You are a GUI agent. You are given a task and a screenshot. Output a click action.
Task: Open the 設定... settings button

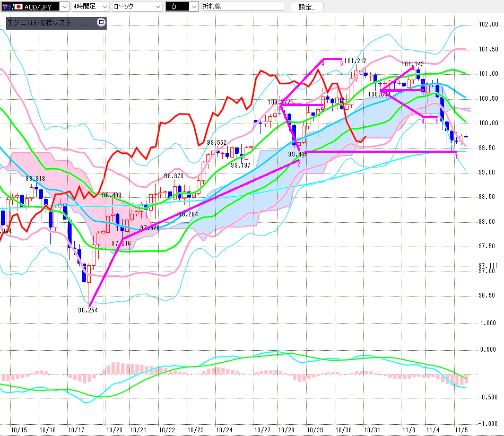(x=307, y=7)
